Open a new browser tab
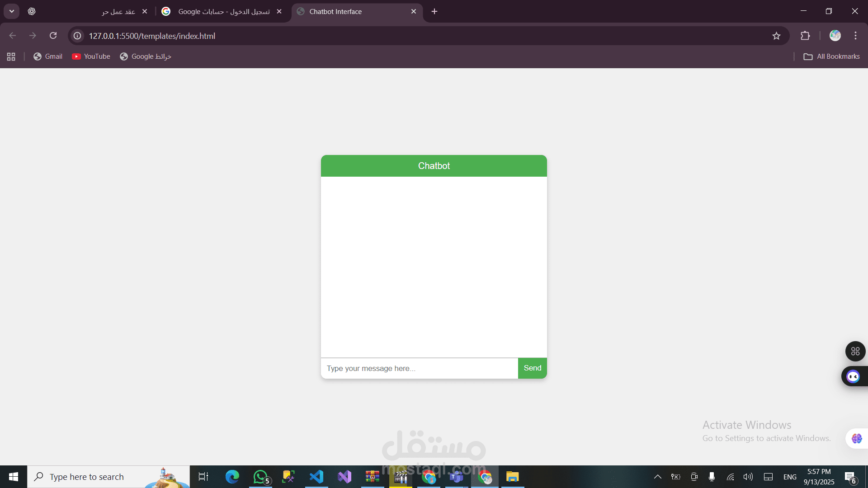This screenshot has width=868, height=488. point(434,12)
